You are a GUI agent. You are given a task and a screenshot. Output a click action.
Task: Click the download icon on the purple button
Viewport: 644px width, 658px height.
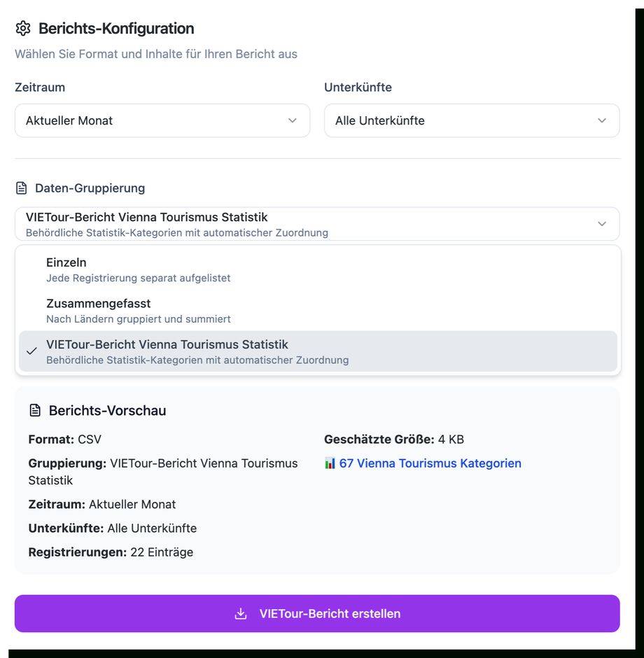[241, 614]
